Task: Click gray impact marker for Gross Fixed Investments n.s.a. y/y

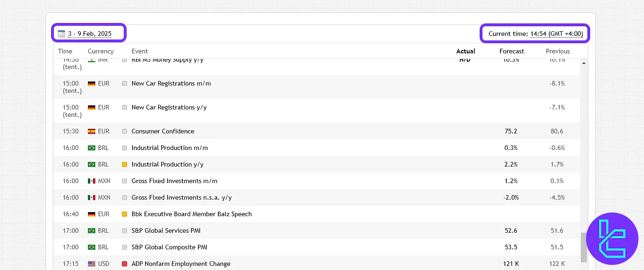Action: pyautogui.click(x=124, y=197)
